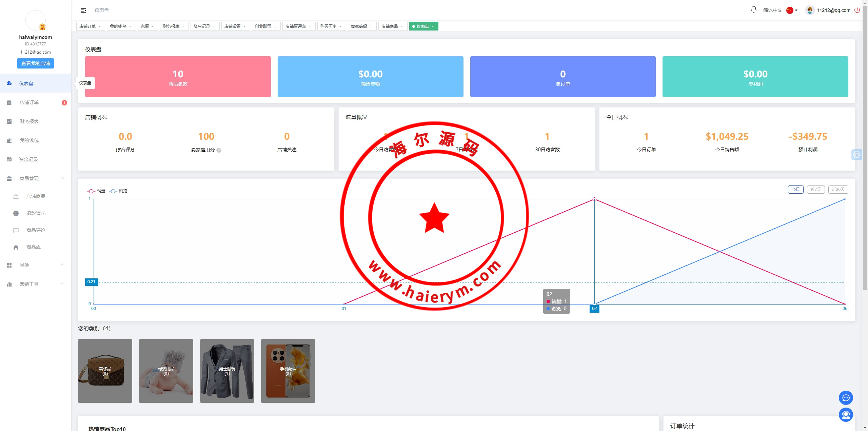Viewport: 868px width, 431px height.
Task: Toggle the 销量 series in chart legend
Action: (x=96, y=191)
